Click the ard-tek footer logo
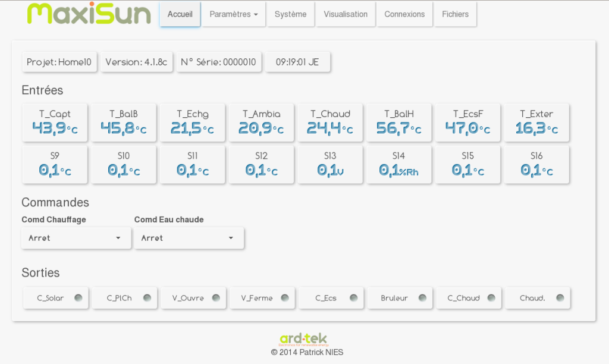The height and width of the screenshot is (364, 609). [x=304, y=339]
